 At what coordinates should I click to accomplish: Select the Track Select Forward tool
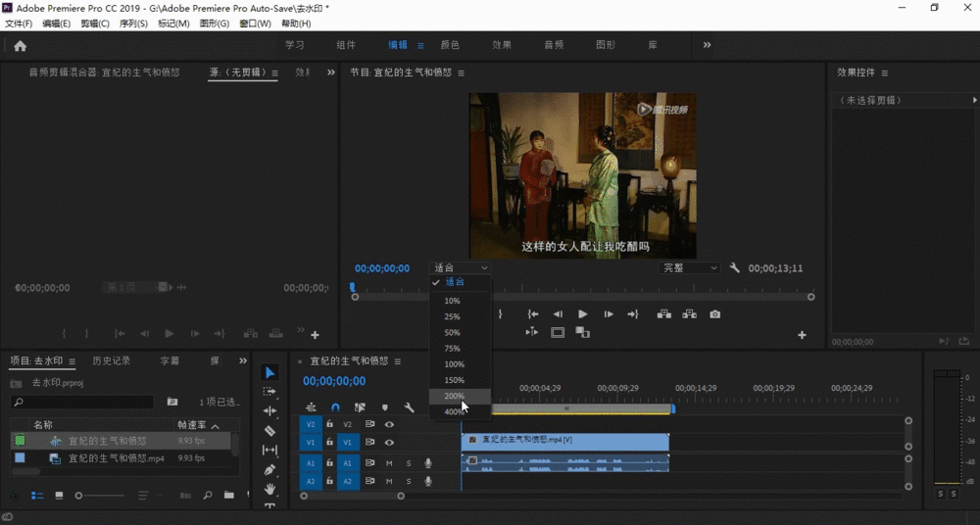[270, 392]
